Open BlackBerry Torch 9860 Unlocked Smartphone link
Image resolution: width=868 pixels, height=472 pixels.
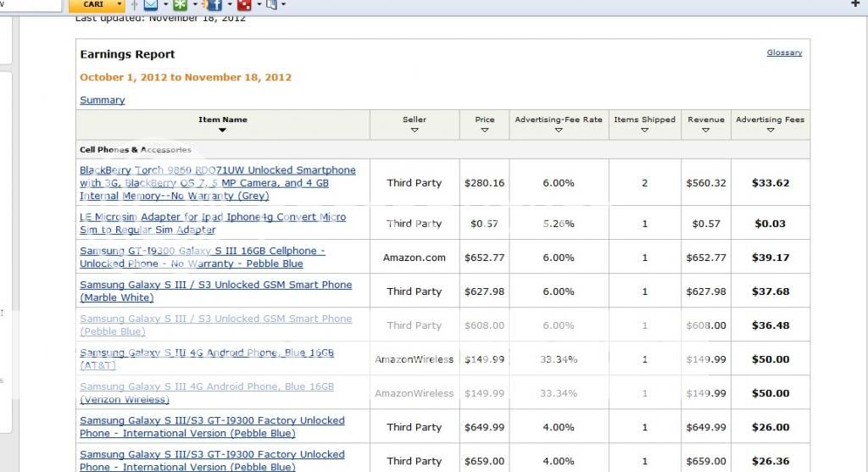tap(218, 183)
